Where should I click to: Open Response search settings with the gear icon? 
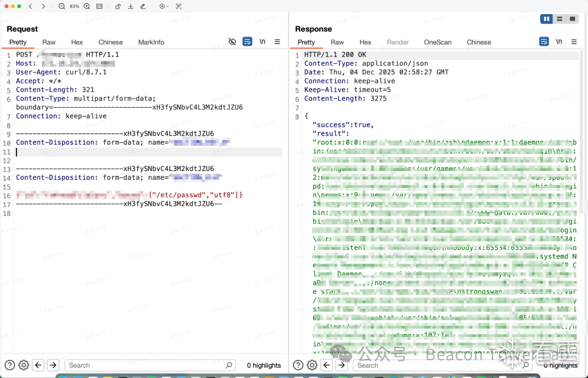312,365
